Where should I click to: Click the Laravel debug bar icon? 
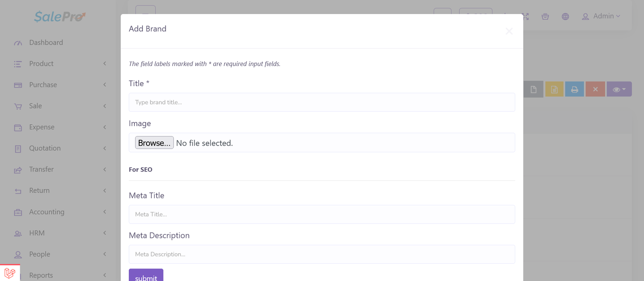pos(10,273)
